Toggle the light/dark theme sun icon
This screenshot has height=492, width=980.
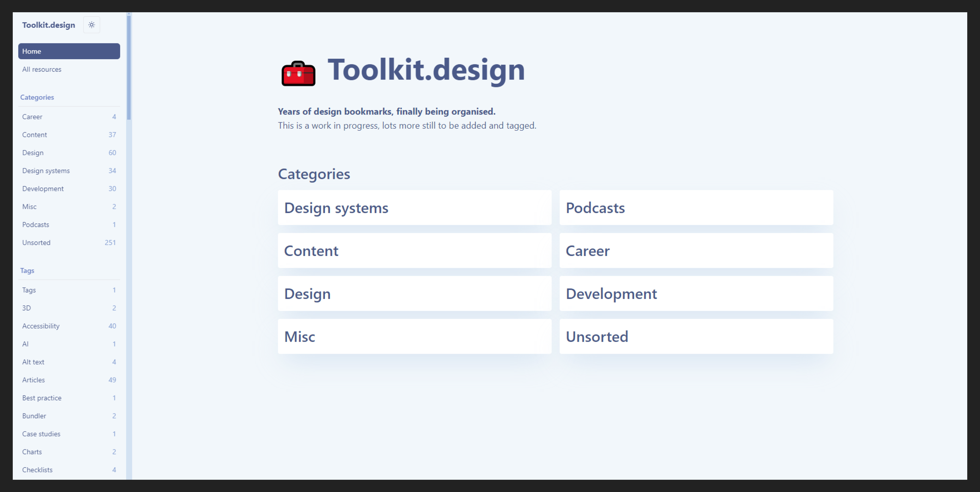click(91, 25)
